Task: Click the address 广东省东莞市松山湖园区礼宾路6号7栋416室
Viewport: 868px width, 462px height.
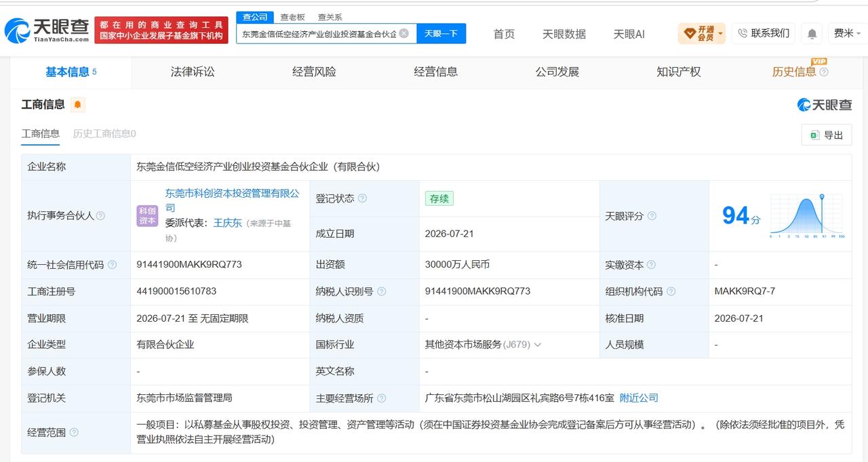Action: pos(519,398)
